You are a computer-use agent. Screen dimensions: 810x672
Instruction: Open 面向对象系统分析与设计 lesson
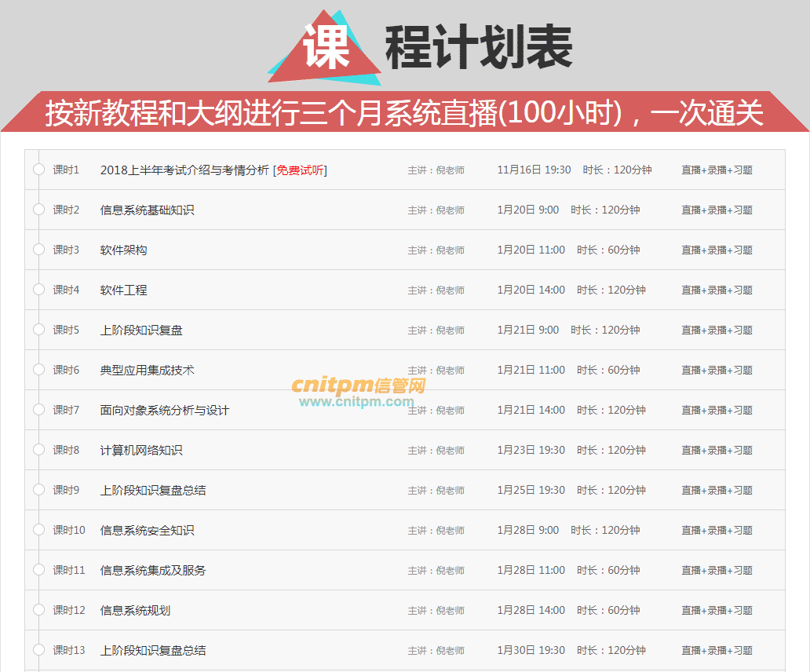(x=165, y=411)
